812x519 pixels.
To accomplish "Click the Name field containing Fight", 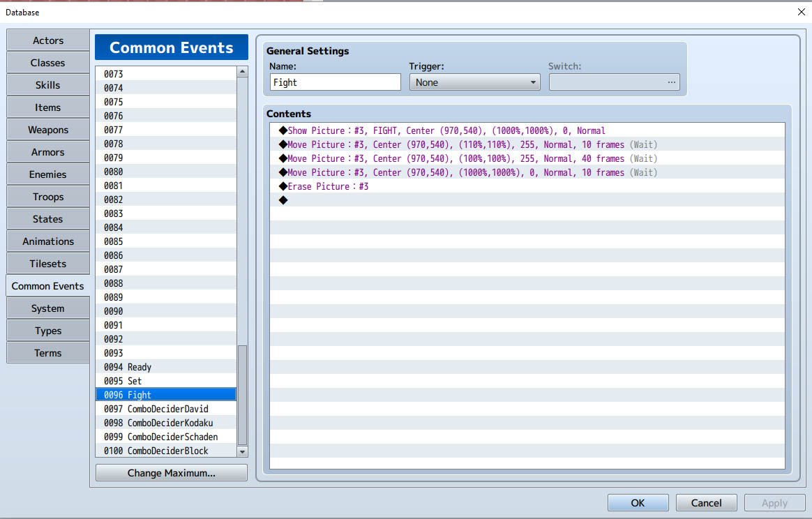I will [335, 82].
